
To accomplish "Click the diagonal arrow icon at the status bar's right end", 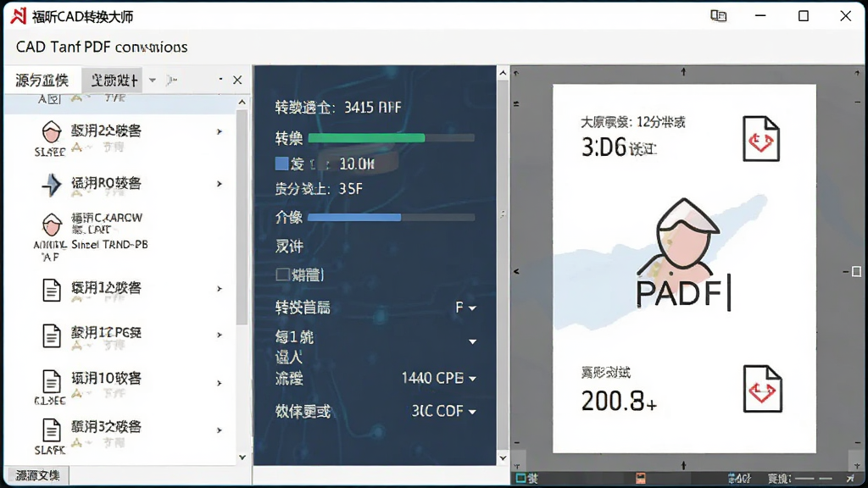I will coord(849,478).
